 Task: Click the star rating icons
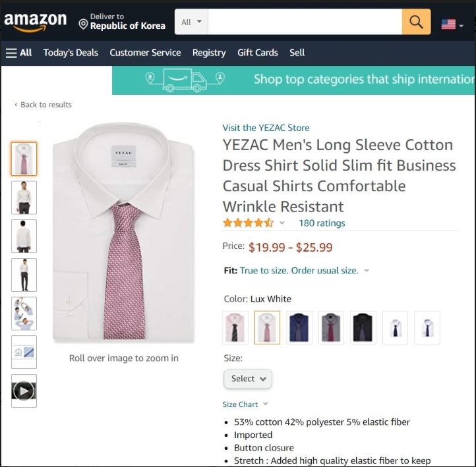coord(248,223)
